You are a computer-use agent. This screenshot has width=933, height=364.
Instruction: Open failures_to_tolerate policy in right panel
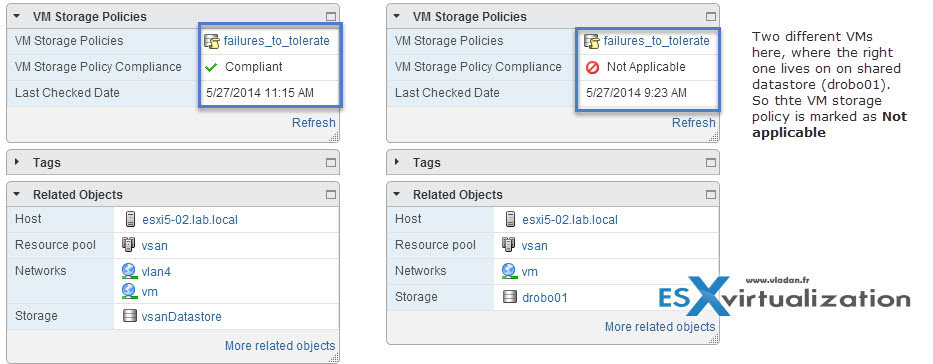pyautogui.click(x=656, y=41)
